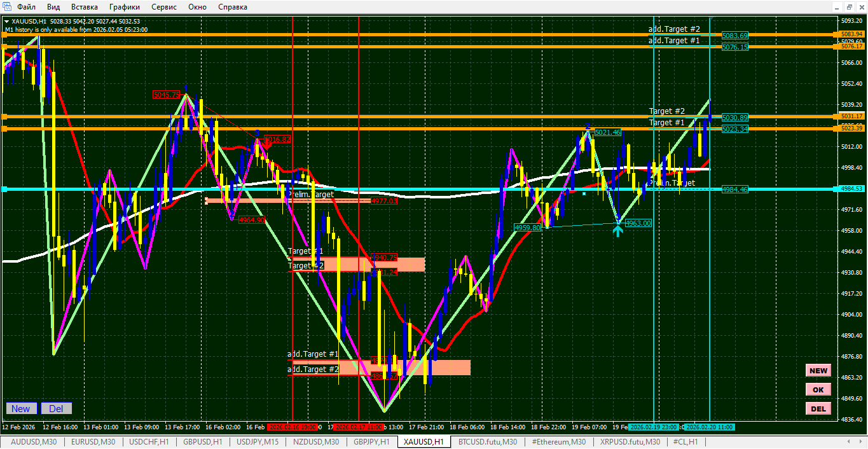Click the top-right 'add.Target #2' text label
868x449 pixels.
pyautogui.click(x=674, y=29)
